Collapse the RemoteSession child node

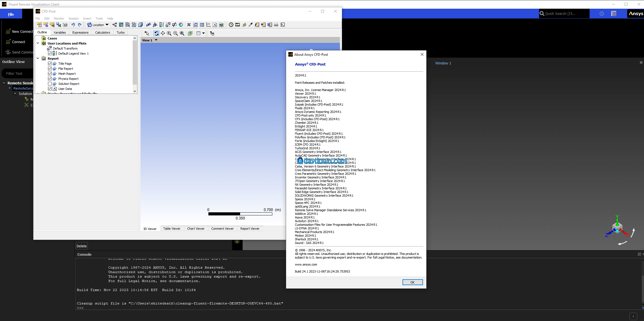click(10, 88)
